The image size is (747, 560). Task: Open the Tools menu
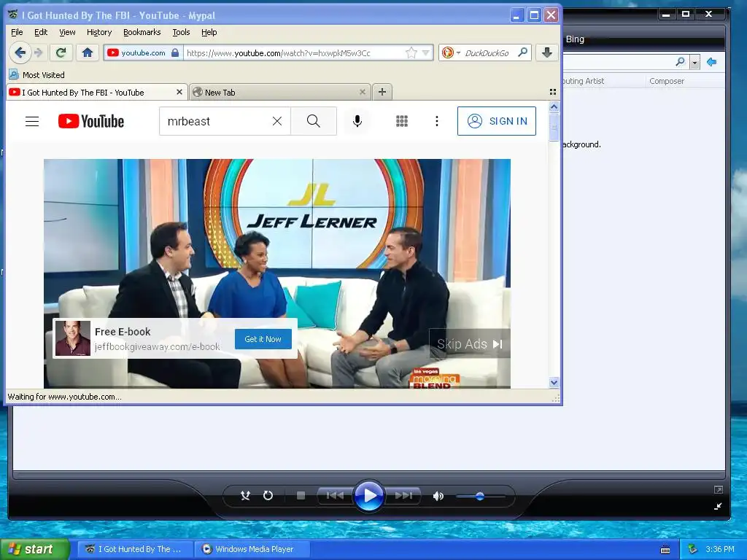[181, 32]
